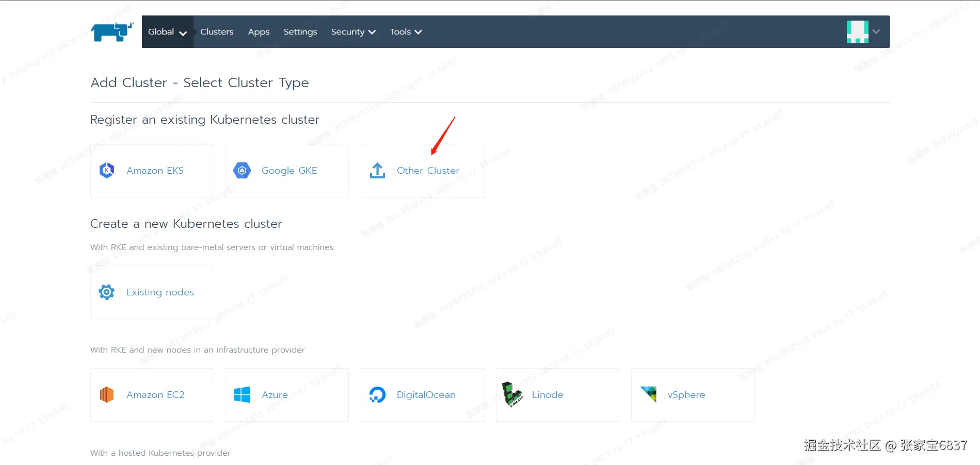Open the Global dropdown menu
980x465 pixels.
click(x=167, y=32)
